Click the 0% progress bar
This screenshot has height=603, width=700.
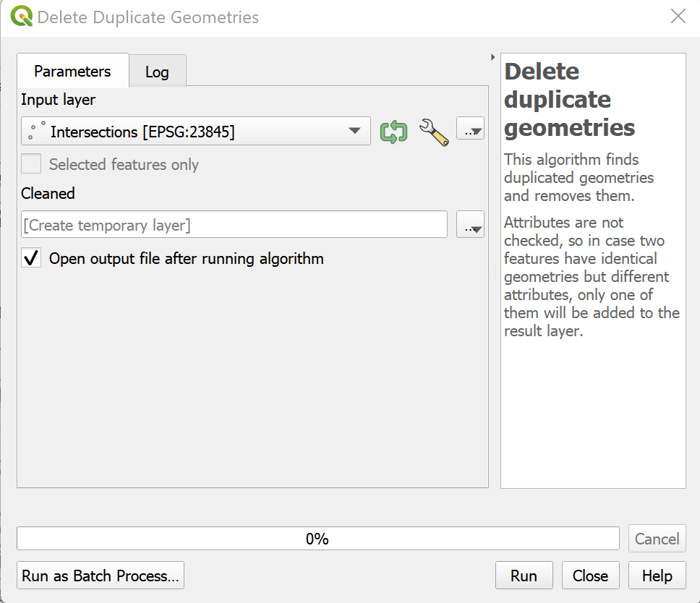[317, 539]
